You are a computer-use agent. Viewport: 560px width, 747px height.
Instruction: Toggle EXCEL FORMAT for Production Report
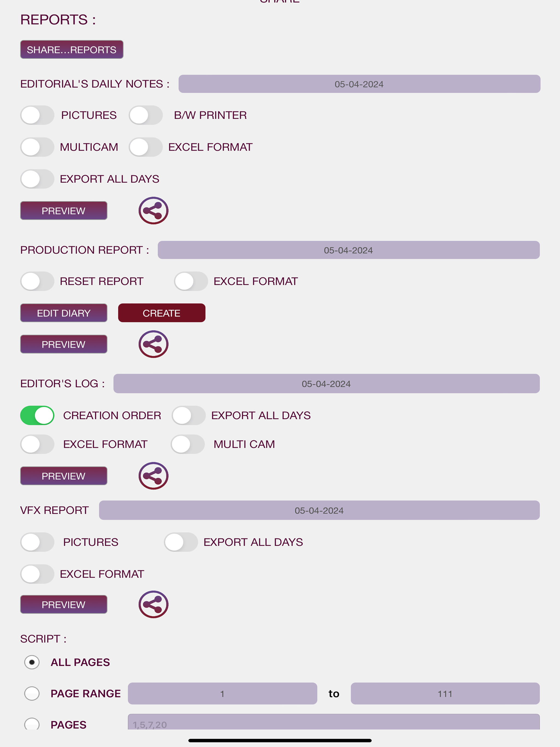pos(191,281)
